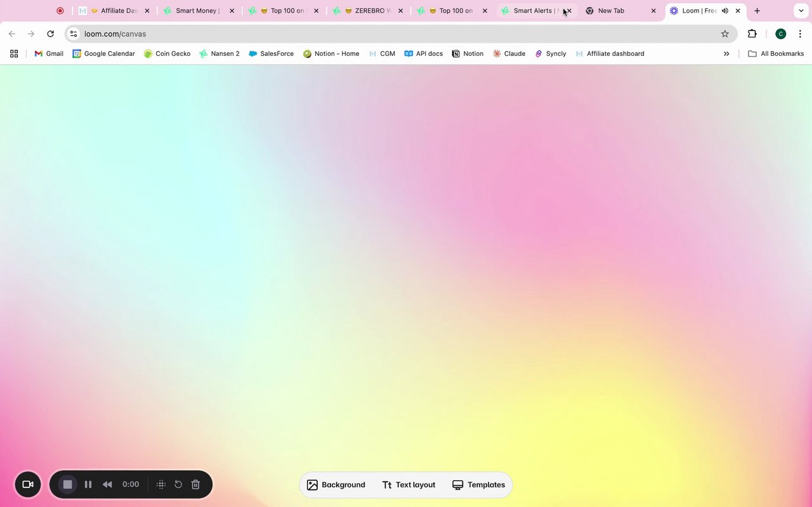Screen dimensions: 812x507
Task: Open the Coin Gecko bookmark
Action: click(167, 54)
